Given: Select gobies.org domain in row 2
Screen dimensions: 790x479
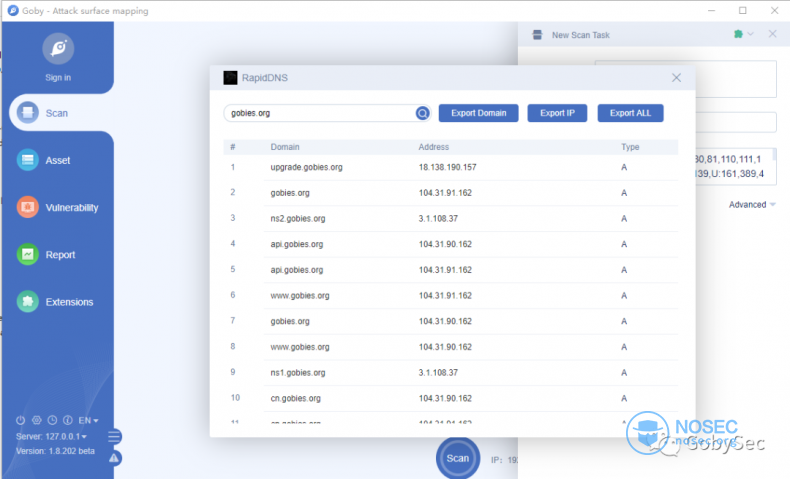Looking at the screenshot, I should (290, 193).
